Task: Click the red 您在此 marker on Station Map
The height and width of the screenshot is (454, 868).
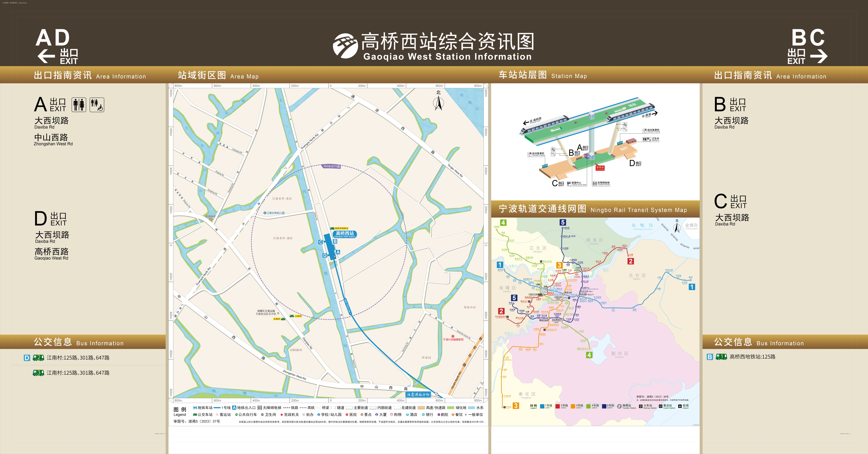Action: coord(600,167)
